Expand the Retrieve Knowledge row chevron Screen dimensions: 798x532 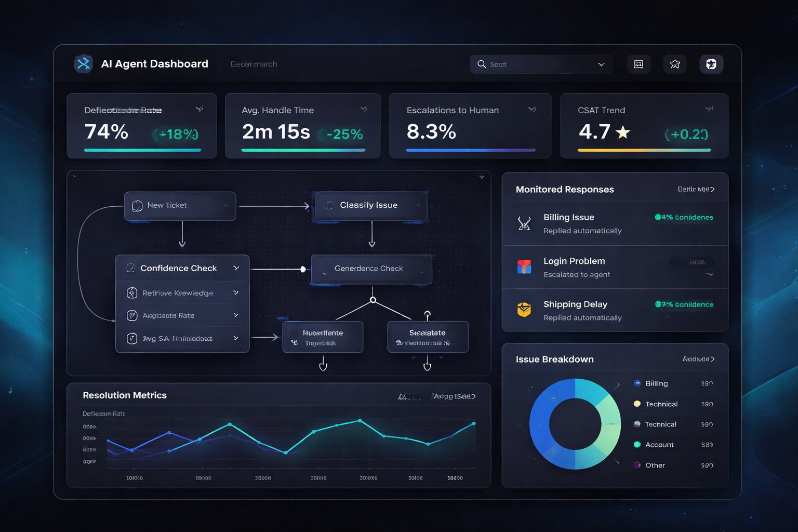tap(237, 292)
